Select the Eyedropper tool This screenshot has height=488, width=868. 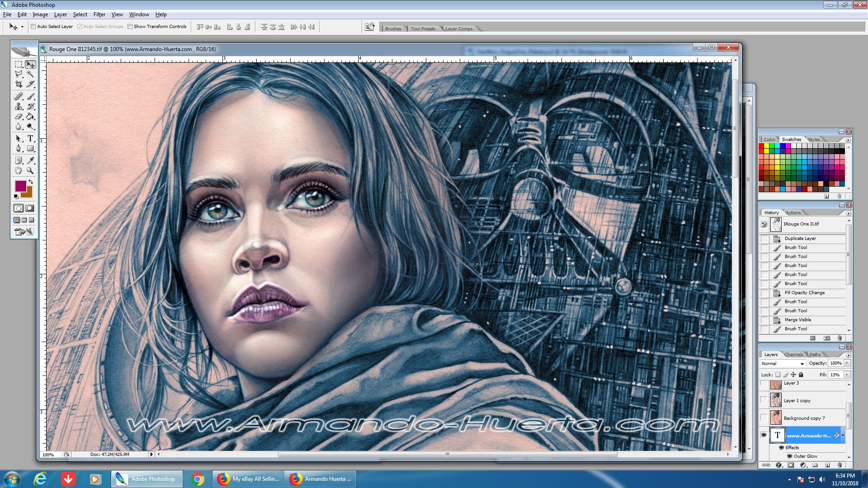click(30, 160)
